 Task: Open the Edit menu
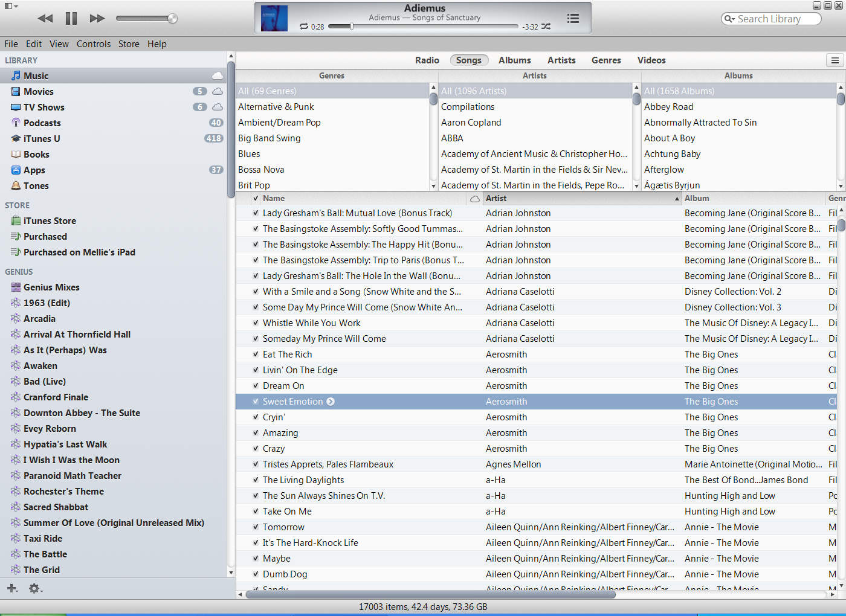34,44
